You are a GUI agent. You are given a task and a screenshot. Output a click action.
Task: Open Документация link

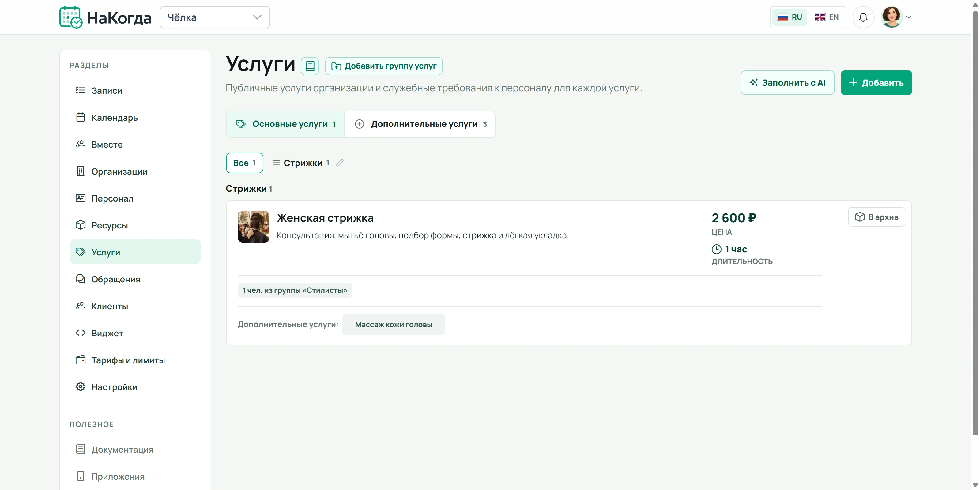(x=135, y=449)
